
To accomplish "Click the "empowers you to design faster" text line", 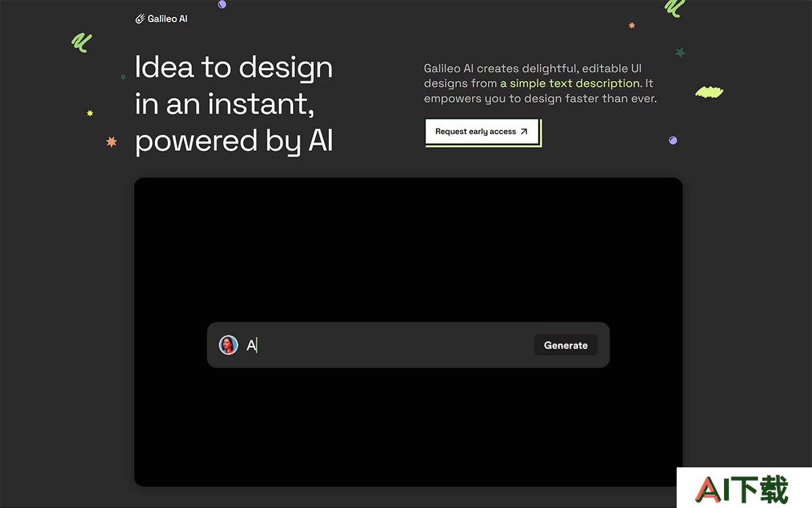I will tap(541, 98).
